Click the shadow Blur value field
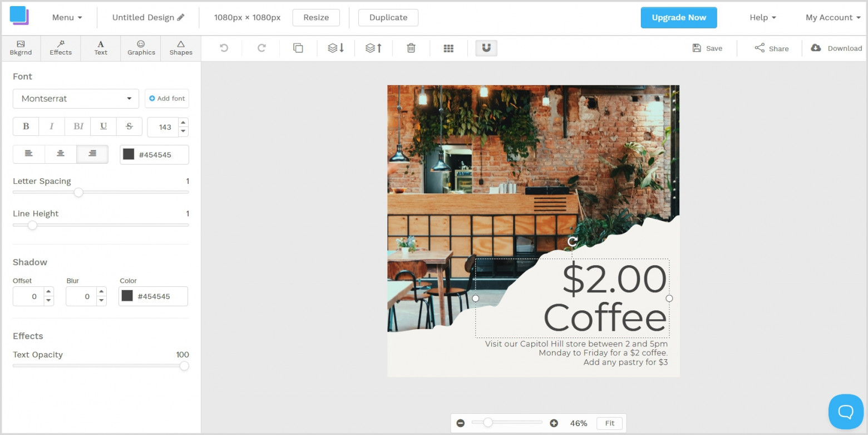868x435 pixels. [x=81, y=296]
